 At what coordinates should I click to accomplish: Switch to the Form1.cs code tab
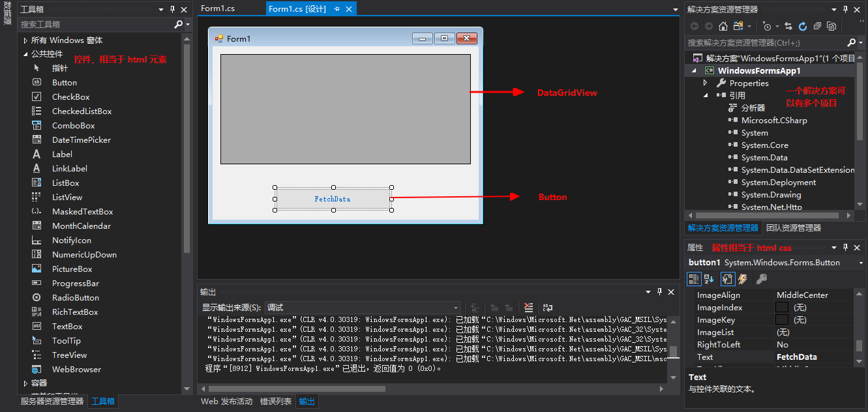218,8
